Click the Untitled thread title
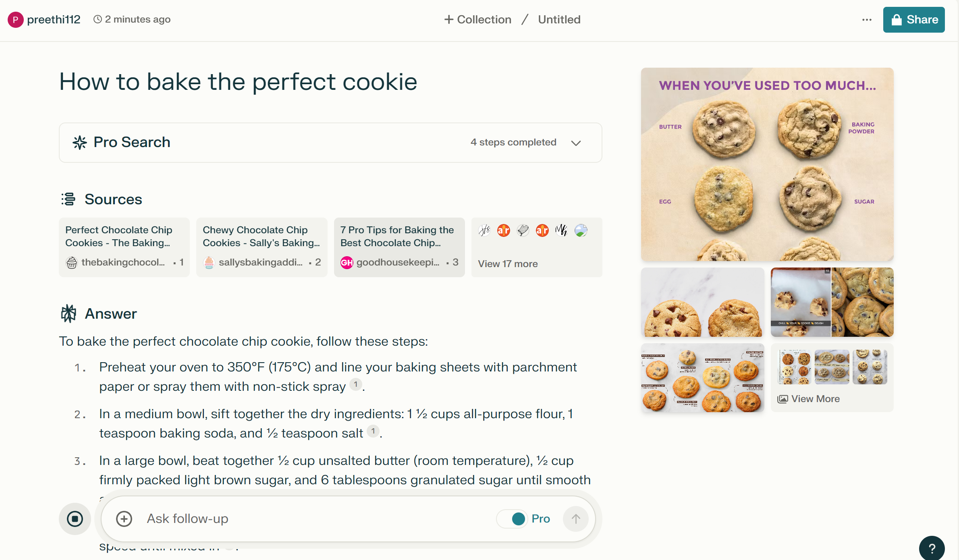Image resolution: width=959 pixels, height=560 pixels. [x=559, y=20]
